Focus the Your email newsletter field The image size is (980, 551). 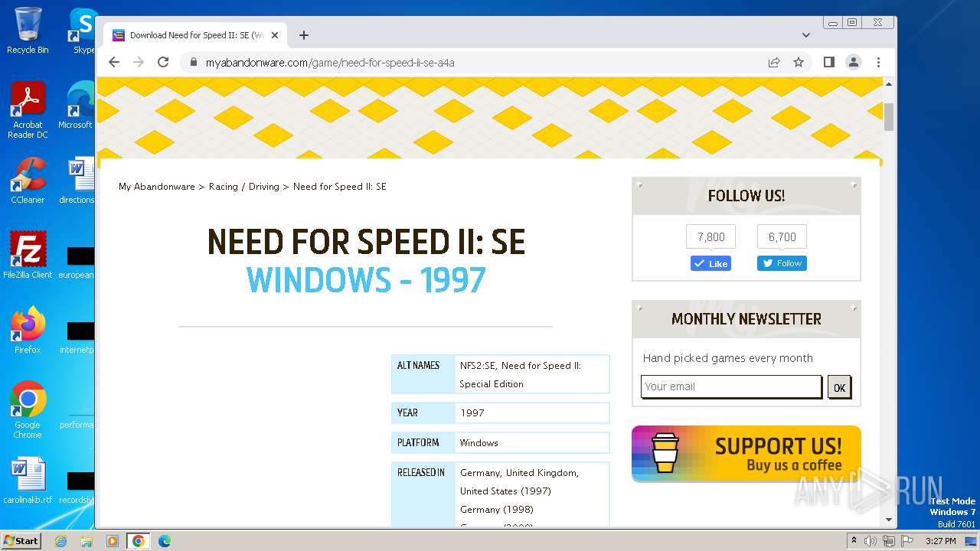[x=731, y=386]
